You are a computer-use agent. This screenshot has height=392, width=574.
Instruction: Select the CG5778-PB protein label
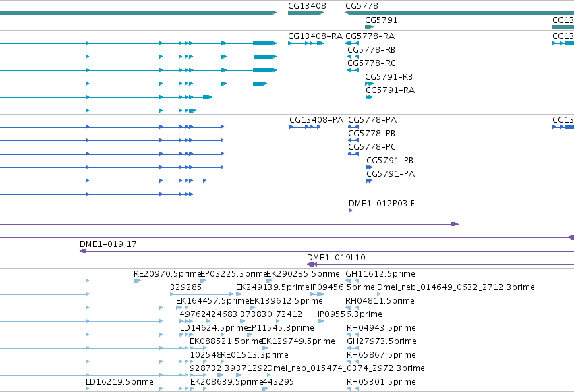point(372,134)
